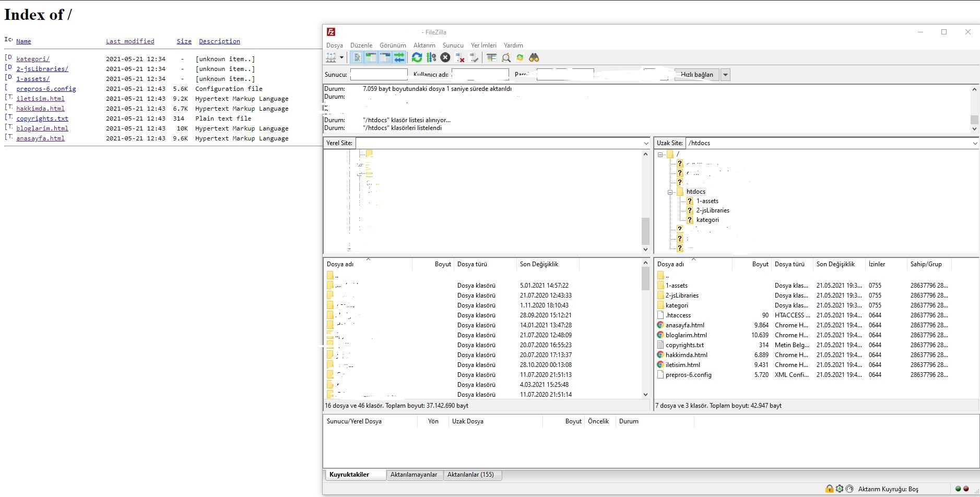Click the directory comparison magnifier icon
This screenshot has height=497, width=980.
click(506, 57)
